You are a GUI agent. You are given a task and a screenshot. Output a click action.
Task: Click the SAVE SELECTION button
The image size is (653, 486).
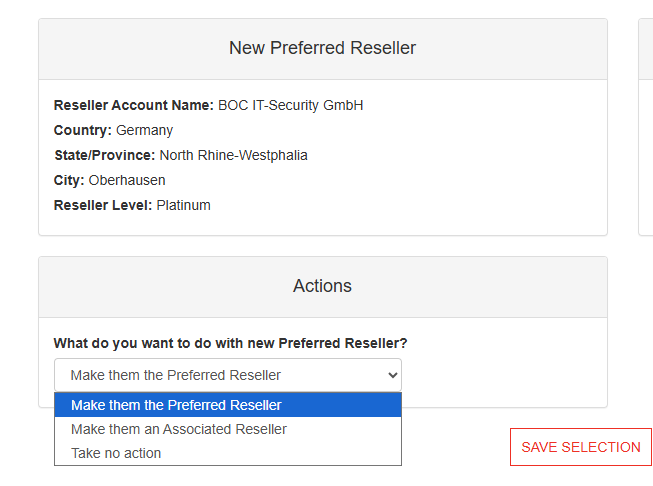pos(581,447)
